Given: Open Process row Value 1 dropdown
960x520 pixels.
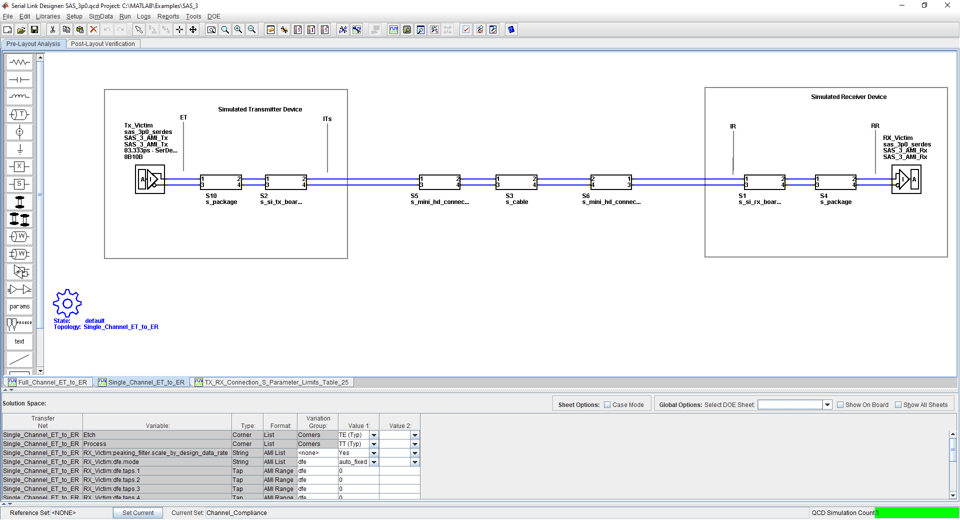Looking at the screenshot, I should click(373, 444).
